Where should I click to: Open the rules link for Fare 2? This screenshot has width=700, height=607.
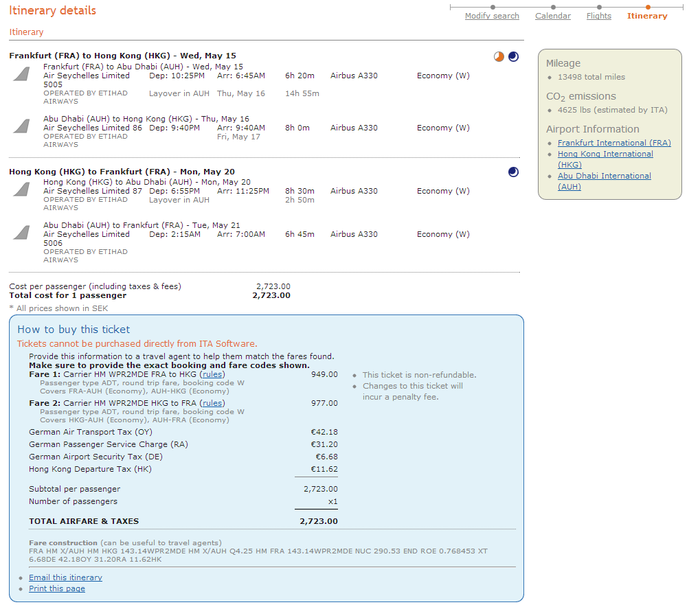coord(212,403)
